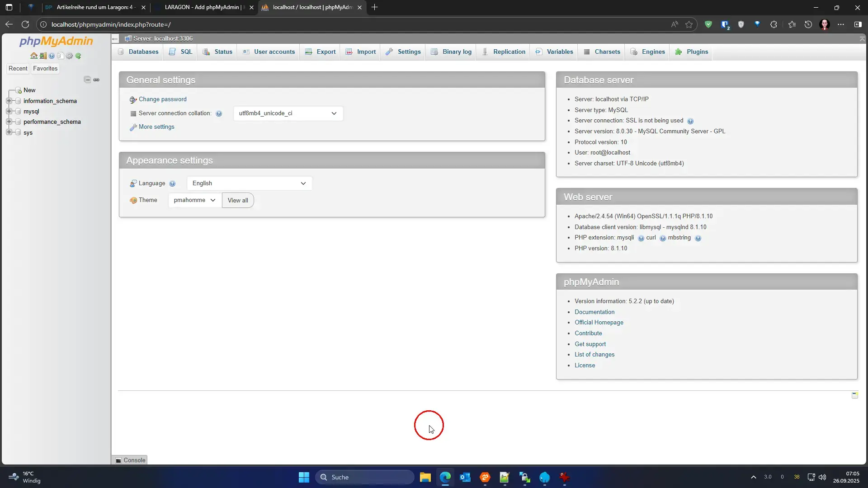Click the page settings icon at bottom right
868x488 pixels.
pos(854,395)
